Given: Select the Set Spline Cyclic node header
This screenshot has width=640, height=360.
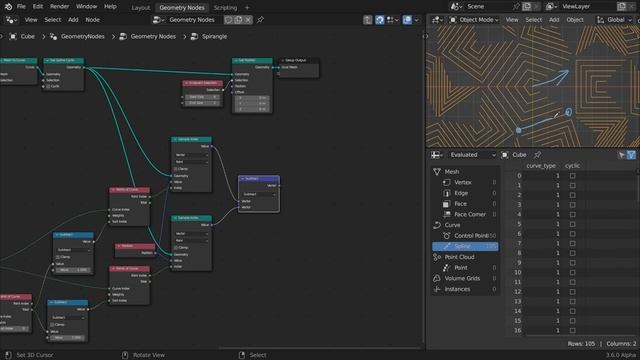Looking at the screenshot, I should [64, 60].
